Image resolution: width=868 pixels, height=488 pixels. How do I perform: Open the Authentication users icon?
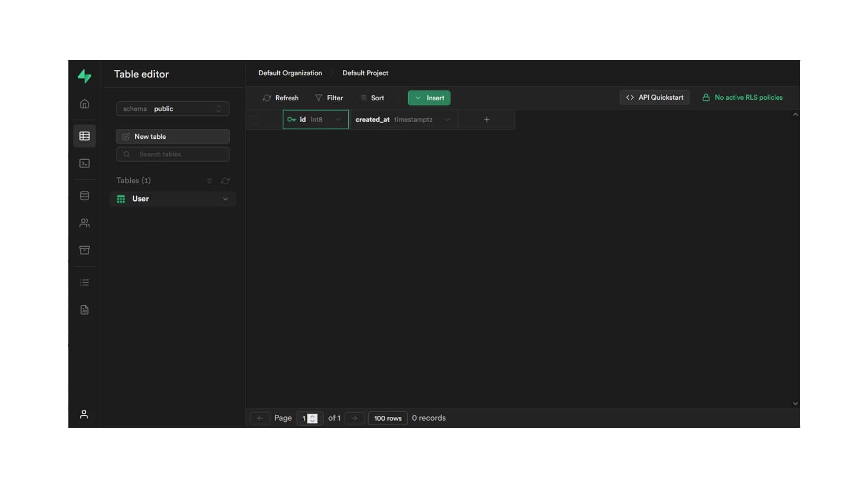click(x=85, y=223)
